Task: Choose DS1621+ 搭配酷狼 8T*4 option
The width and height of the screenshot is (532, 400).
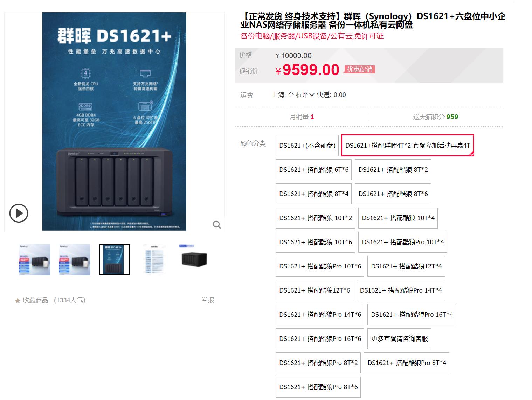Action: [x=314, y=194]
